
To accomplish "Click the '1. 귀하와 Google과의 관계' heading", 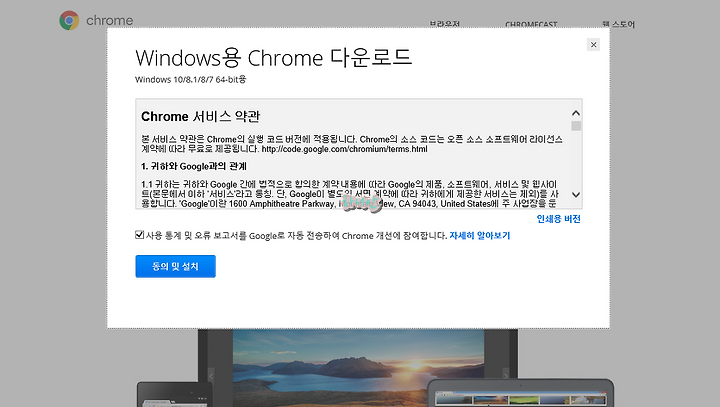I will pyautogui.click(x=194, y=166).
